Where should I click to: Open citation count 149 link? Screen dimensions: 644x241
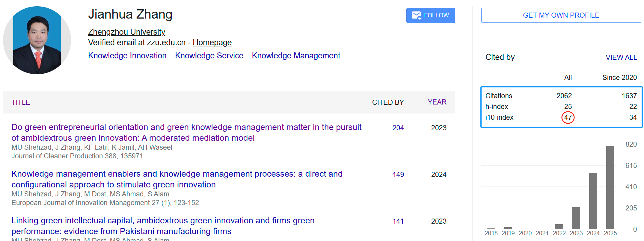(398, 175)
